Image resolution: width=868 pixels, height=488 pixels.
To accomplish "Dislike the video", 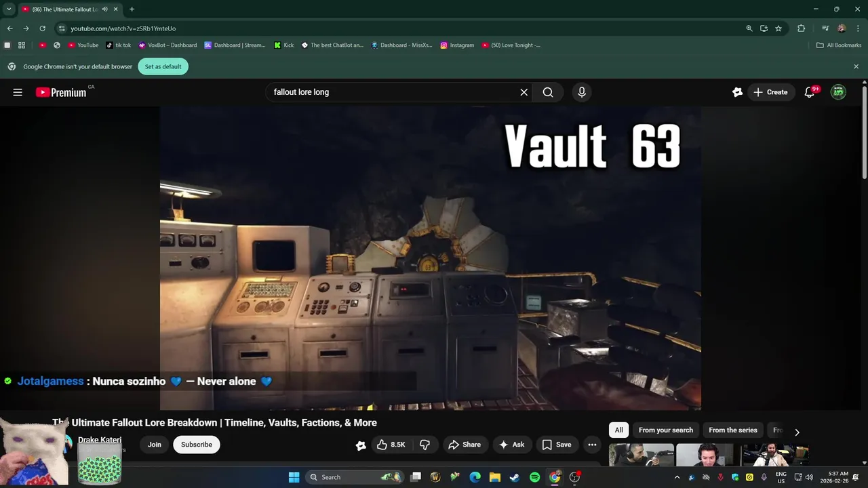I will click(x=425, y=445).
